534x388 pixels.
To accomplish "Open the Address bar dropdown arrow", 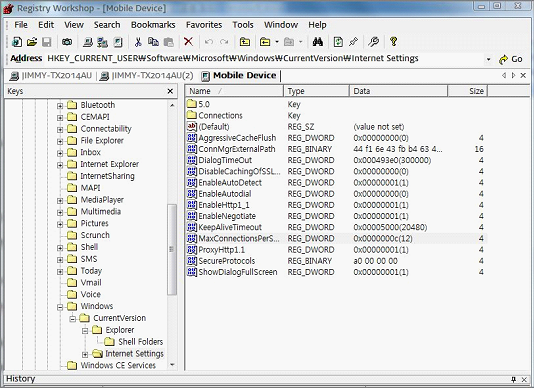I will pyautogui.click(x=488, y=59).
